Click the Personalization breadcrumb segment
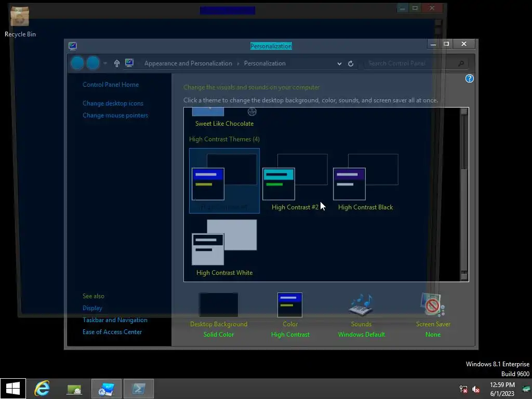532x399 pixels. coord(264,63)
